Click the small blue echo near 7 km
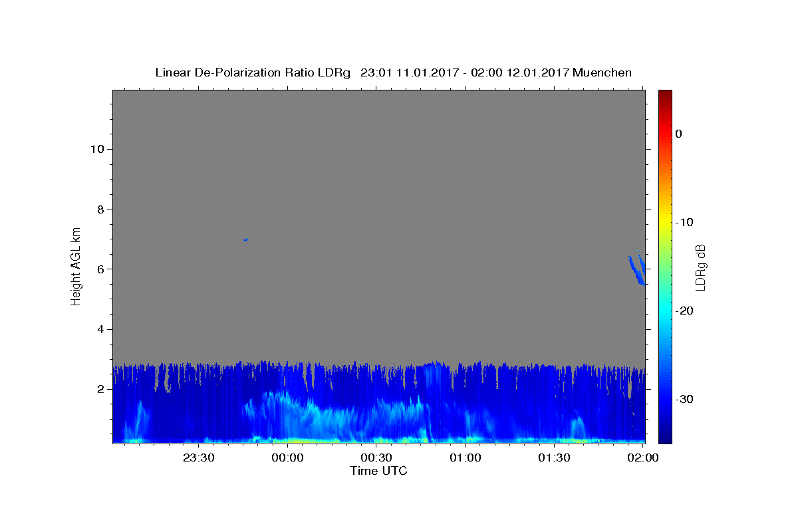The width and height of the screenshot is (798, 532). click(x=245, y=239)
